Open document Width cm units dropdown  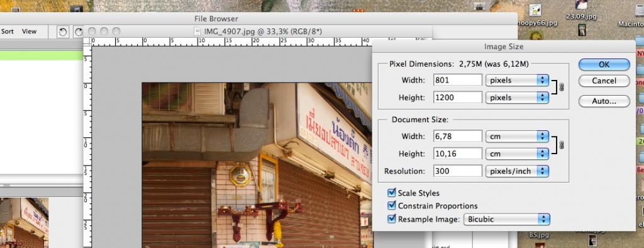517,136
